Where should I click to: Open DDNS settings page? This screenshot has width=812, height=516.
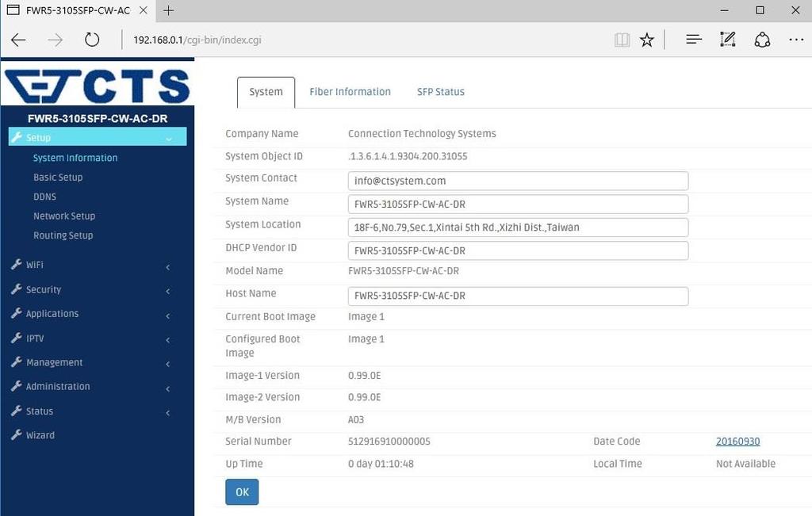(x=45, y=197)
